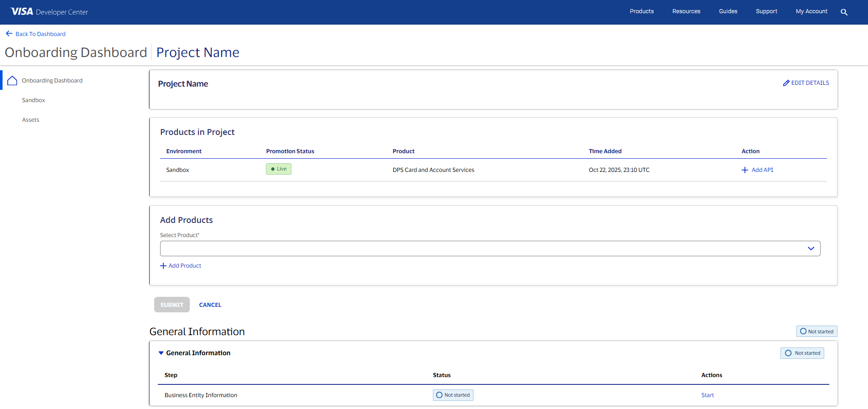Click the Cancel button
Image resolution: width=868 pixels, height=409 pixels.
(x=210, y=305)
